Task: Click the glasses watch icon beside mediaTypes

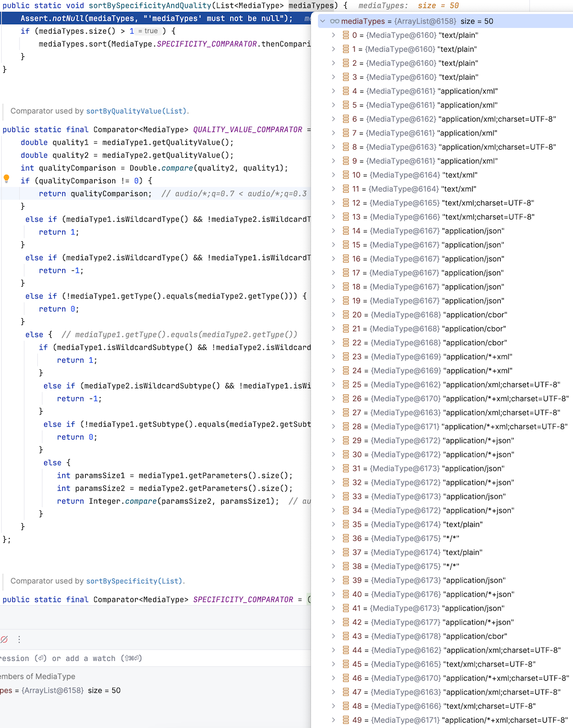Action: (334, 22)
